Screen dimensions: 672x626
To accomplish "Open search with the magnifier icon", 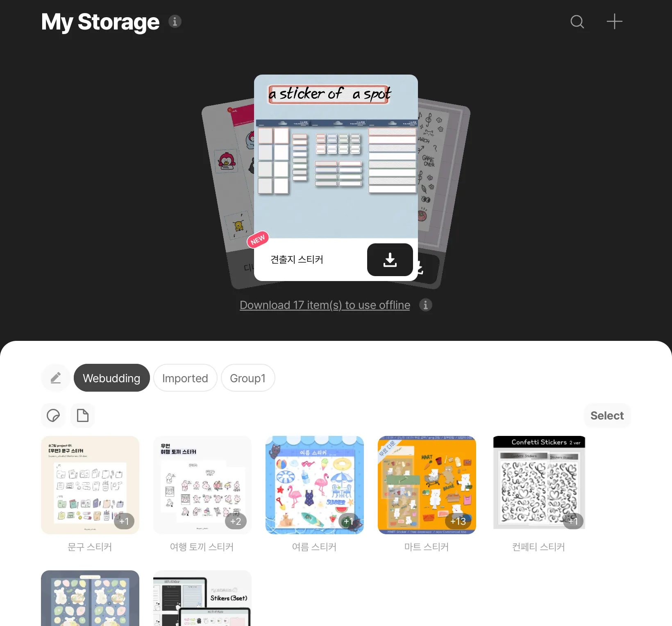I will 577,22.
